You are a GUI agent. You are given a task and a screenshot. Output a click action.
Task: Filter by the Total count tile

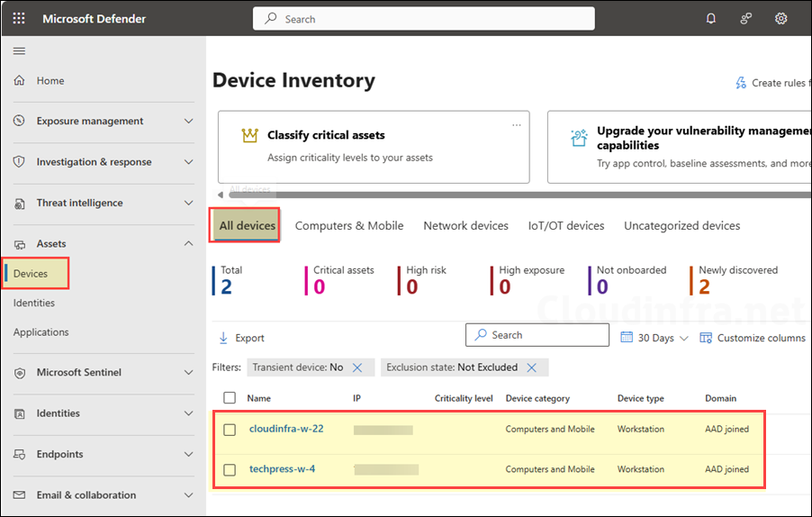coord(228,280)
